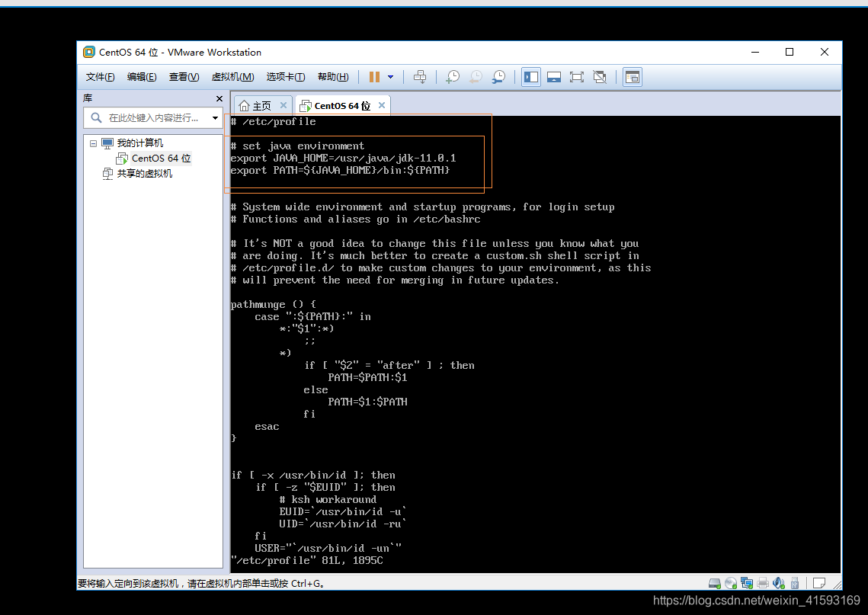Click the '"/etc/profile" 81L, 1895C' status line
The image size is (868, 615).
(307, 561)
